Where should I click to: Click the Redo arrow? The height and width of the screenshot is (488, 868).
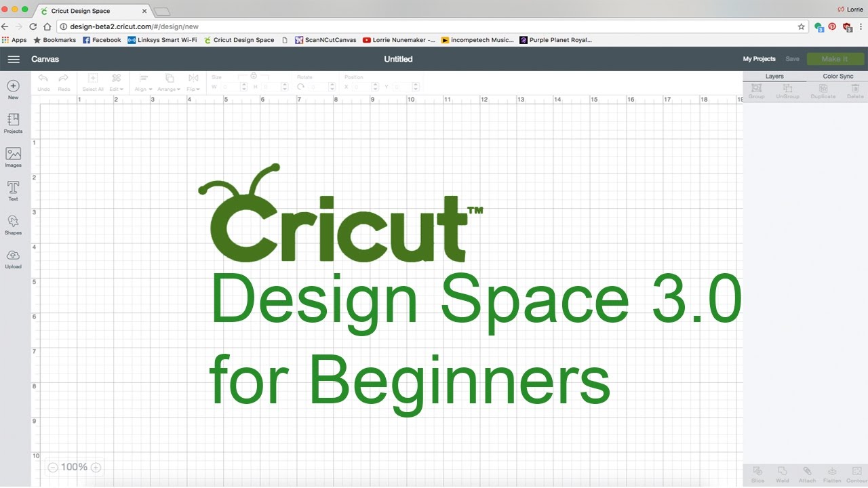64,82
